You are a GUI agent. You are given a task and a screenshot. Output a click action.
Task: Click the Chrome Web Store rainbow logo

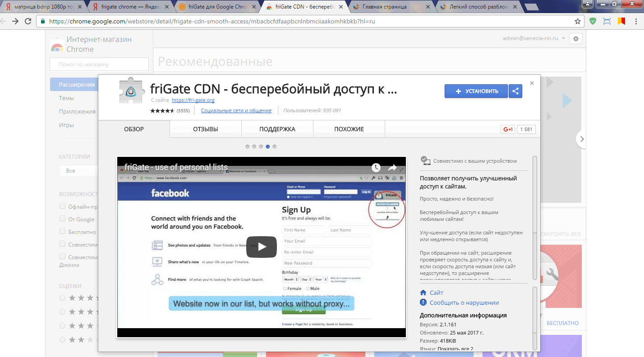[x=57, y=45]
